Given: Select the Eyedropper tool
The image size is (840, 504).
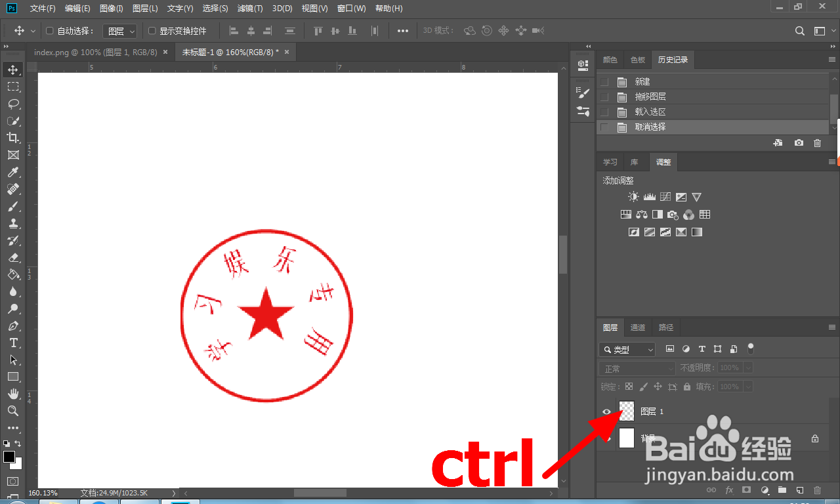Looking at the screenshot, I should pos(13,172).
